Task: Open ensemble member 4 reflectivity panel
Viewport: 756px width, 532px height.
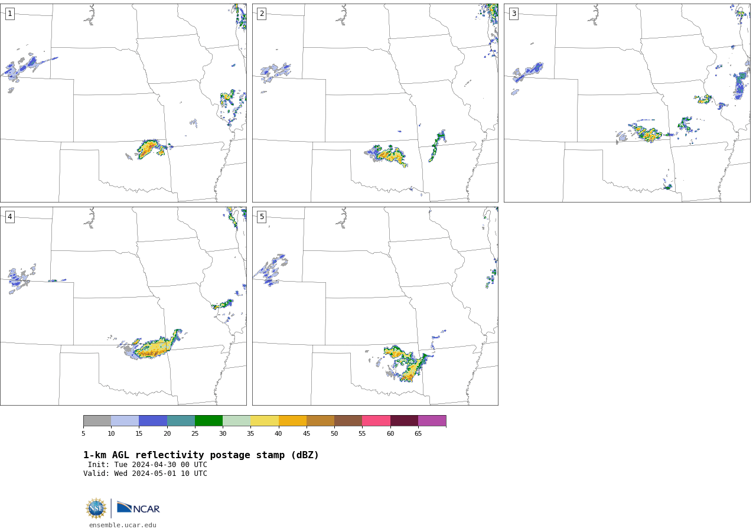Action: (x=123, y=306)
